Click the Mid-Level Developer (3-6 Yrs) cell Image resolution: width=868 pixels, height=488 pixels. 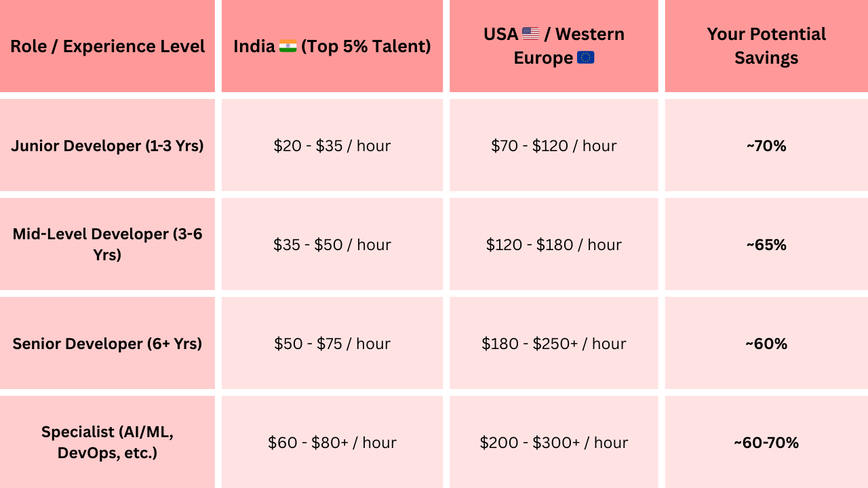pyautogui.click(x=107, y=244)
